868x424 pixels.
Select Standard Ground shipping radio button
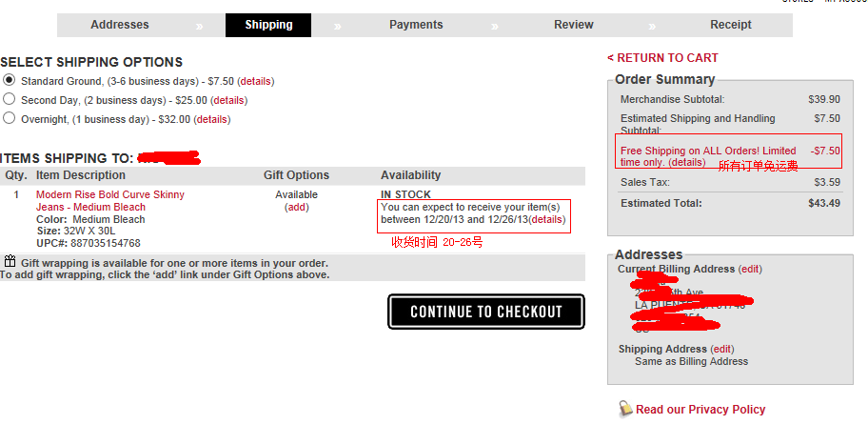9,80
